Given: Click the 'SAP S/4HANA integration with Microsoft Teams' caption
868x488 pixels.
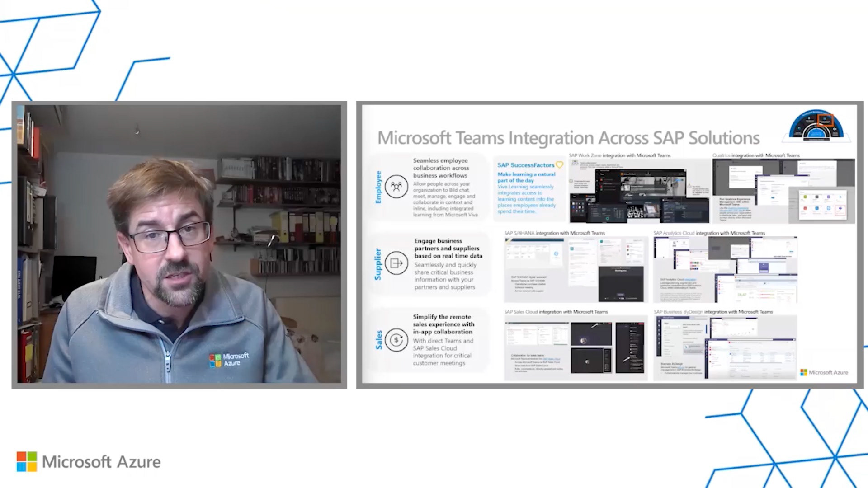Looking at the screenshot, I should pos(554,233).
